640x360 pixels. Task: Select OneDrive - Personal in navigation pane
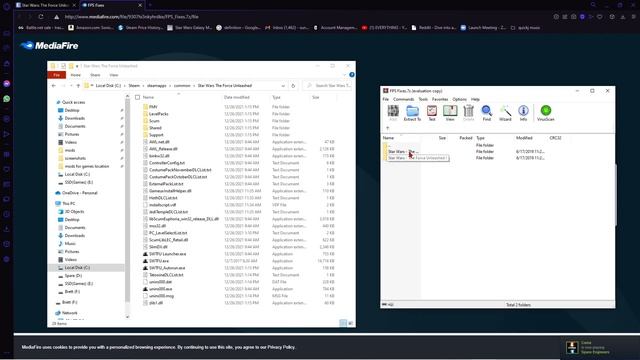[80, 193]
